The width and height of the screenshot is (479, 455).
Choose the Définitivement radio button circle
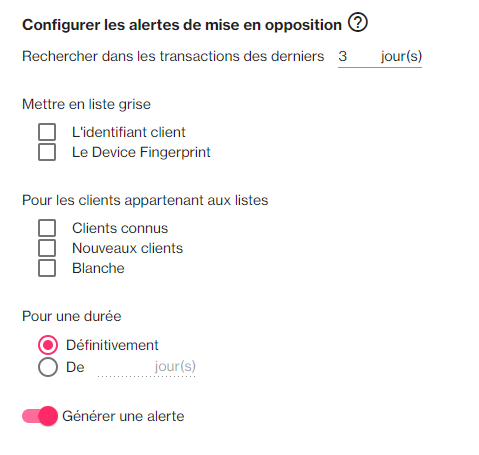(48, 345)
